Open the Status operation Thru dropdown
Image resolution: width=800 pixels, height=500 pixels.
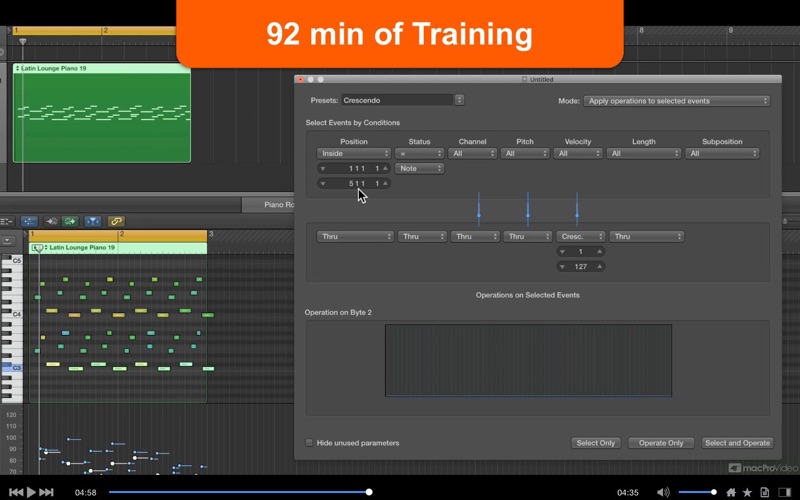(x=422, y=236)
